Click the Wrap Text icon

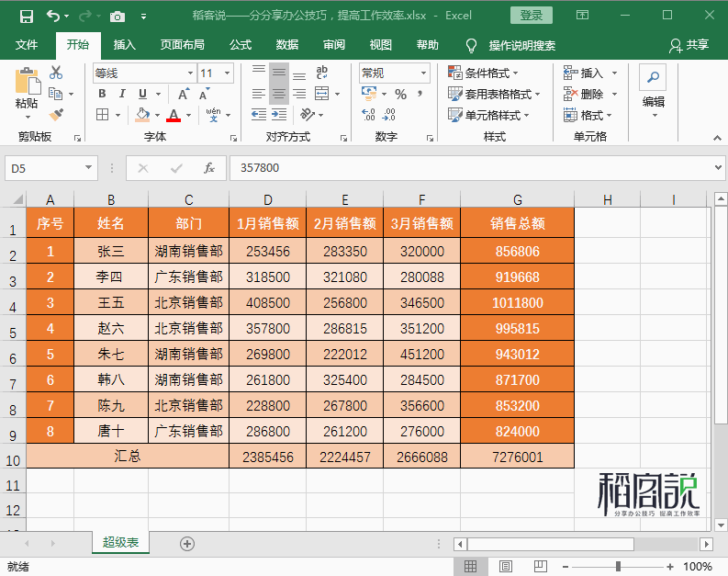point(321,72)
